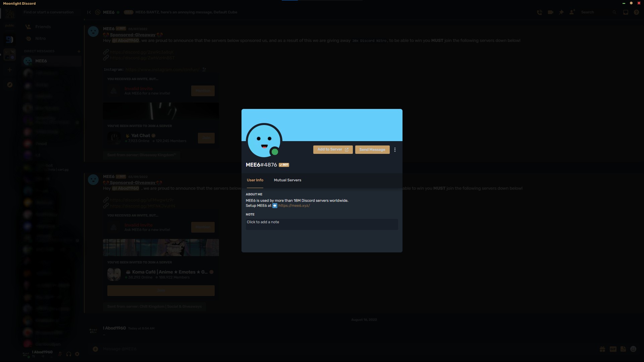Open the mee6.xyz link
This screenshot has height=362, width=644.
click(294, 206)
